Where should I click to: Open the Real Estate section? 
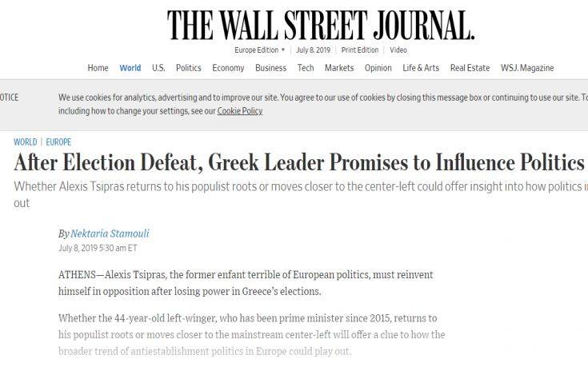(470, 68)
